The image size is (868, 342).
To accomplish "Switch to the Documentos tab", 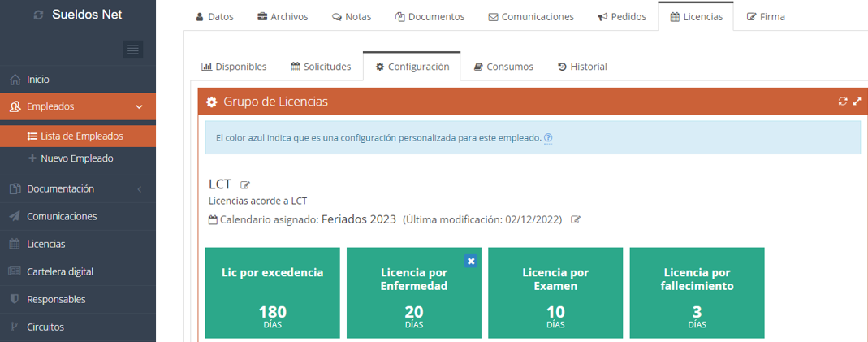I will click(430, 16).
